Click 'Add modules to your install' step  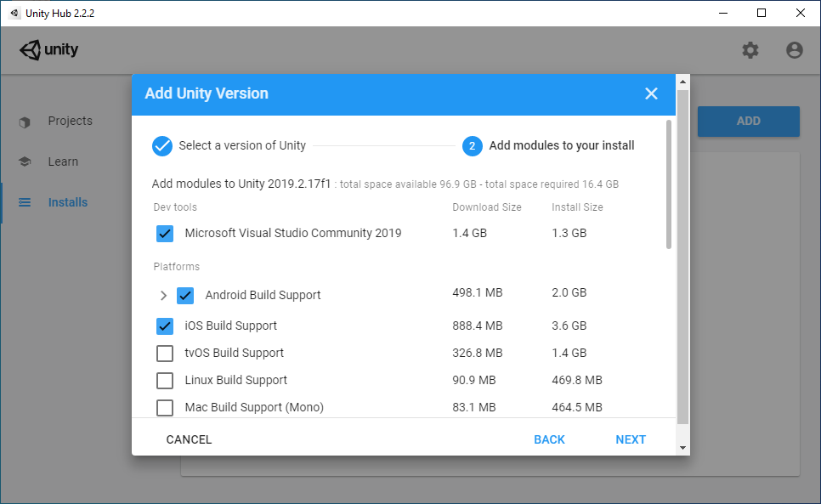(562, 145)
